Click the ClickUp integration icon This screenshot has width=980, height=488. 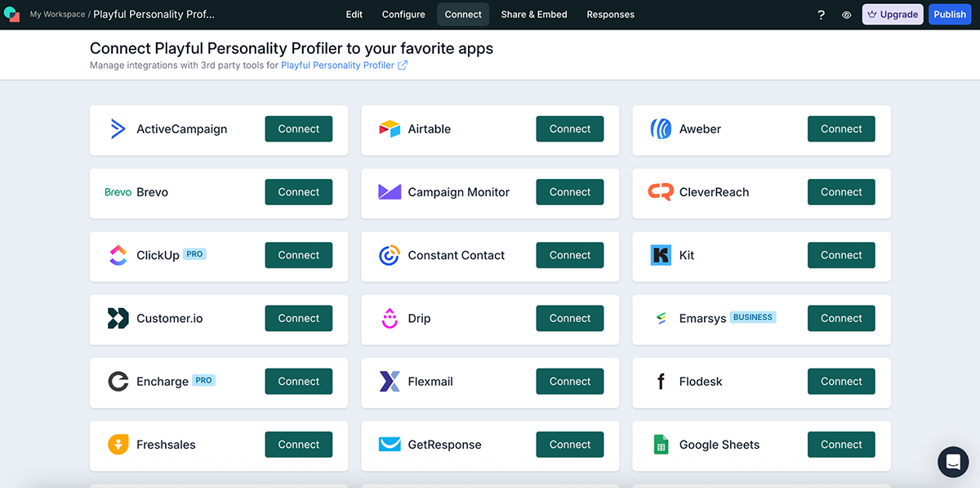[118, 254]
